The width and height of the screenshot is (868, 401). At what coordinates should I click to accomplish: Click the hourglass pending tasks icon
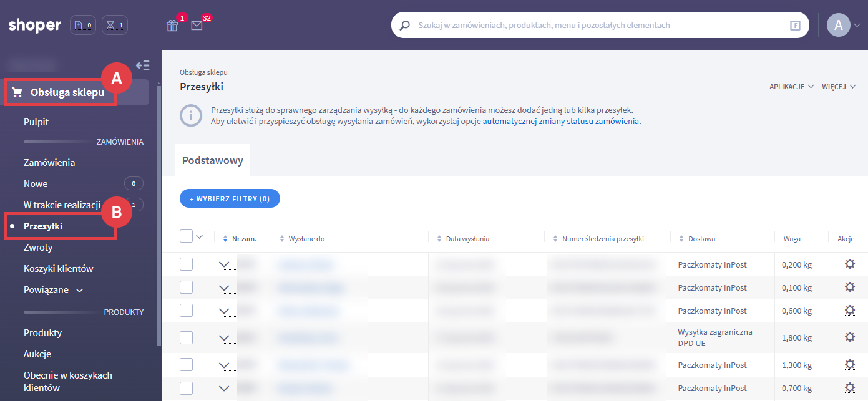tap(115, 26)
